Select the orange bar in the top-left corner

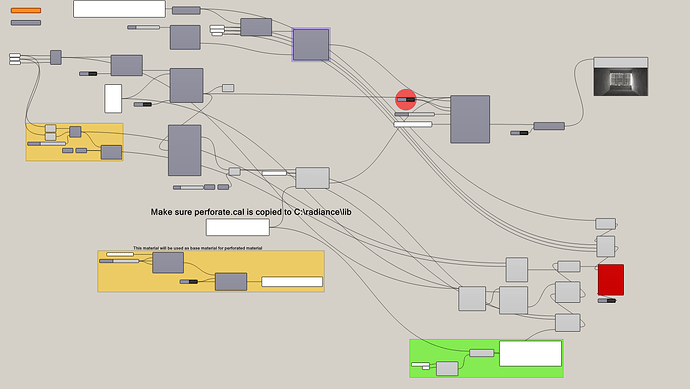tap(26, 10)
